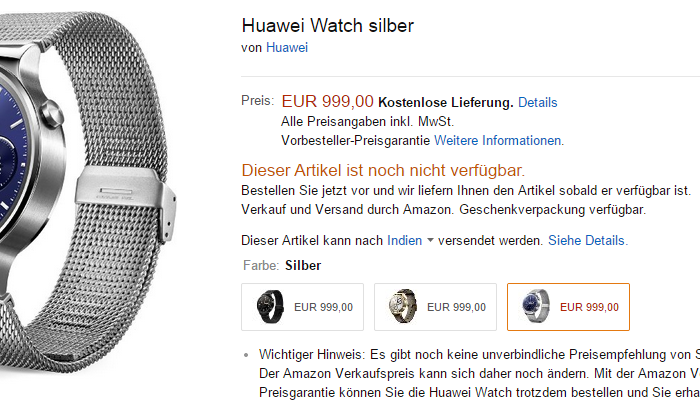
Task: Click the EUR 999,00 price in black variant
Action: (x=323, y=307)
